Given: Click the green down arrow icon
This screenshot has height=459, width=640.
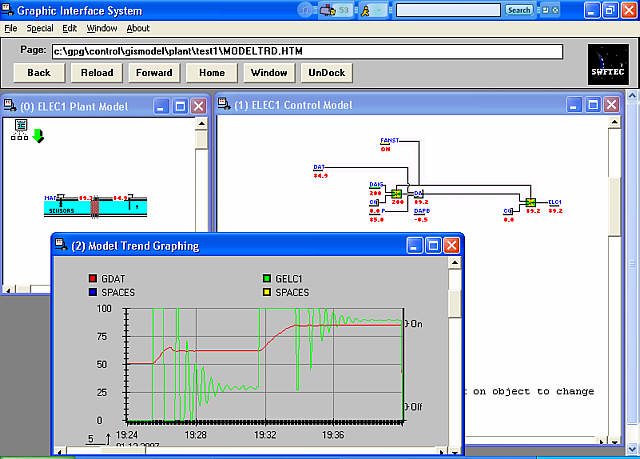Looking at the screenshot, I should pos(36,135).
